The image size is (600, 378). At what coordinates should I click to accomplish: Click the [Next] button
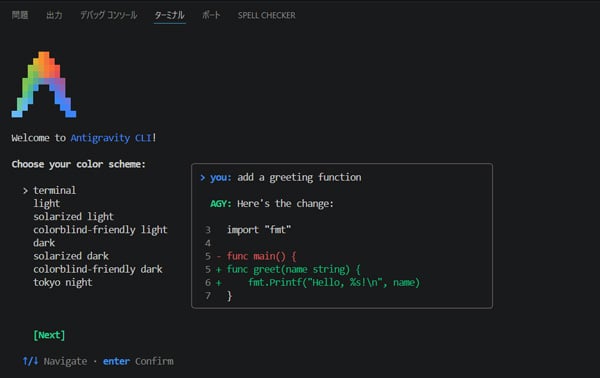click(x=49, y=335)
